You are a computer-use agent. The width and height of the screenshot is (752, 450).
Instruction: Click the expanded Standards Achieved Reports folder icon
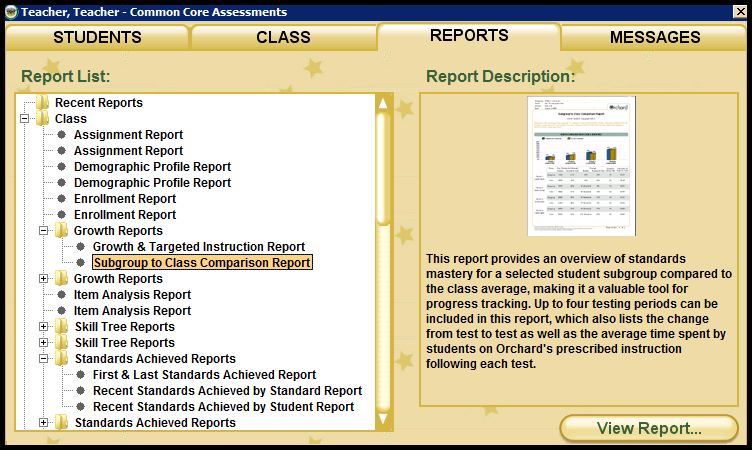(x=61, y=358)
